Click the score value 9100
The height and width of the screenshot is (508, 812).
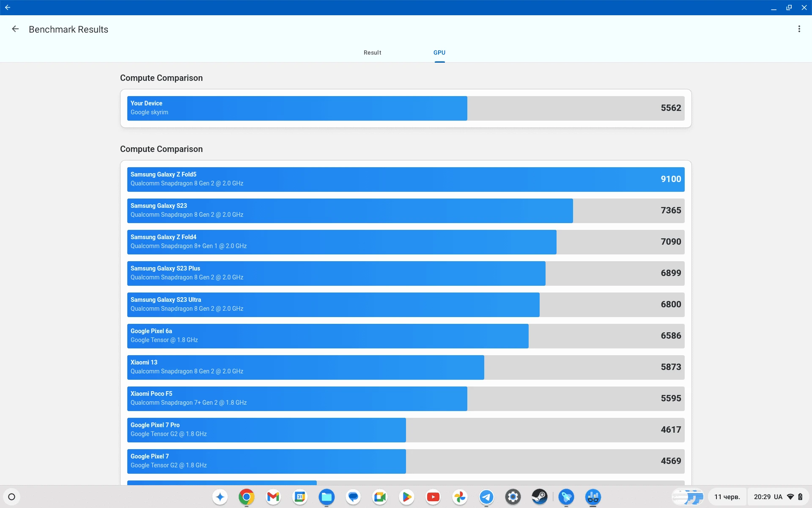pyautogui.click(x=671, y=179)
